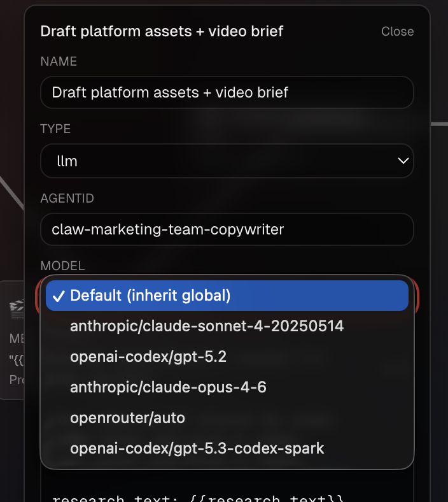Choose openai-codex/gpt-5.2 model option
Screen dimensions: 448x502
tap(227, 357)
